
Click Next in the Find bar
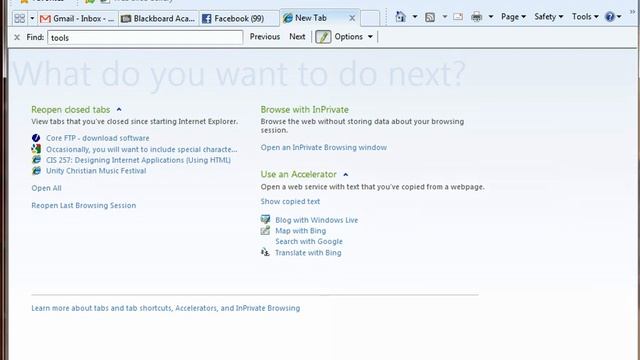(297, 37)
